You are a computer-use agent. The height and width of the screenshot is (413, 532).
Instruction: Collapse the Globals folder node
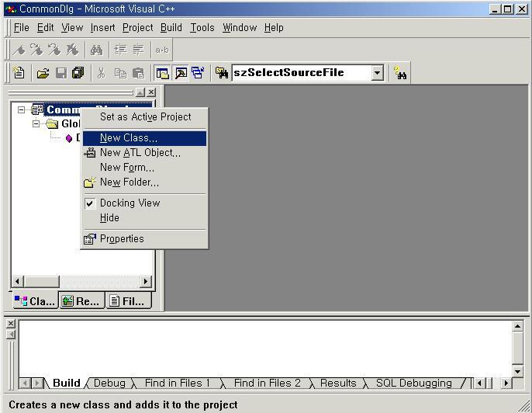tap(36, 123)
